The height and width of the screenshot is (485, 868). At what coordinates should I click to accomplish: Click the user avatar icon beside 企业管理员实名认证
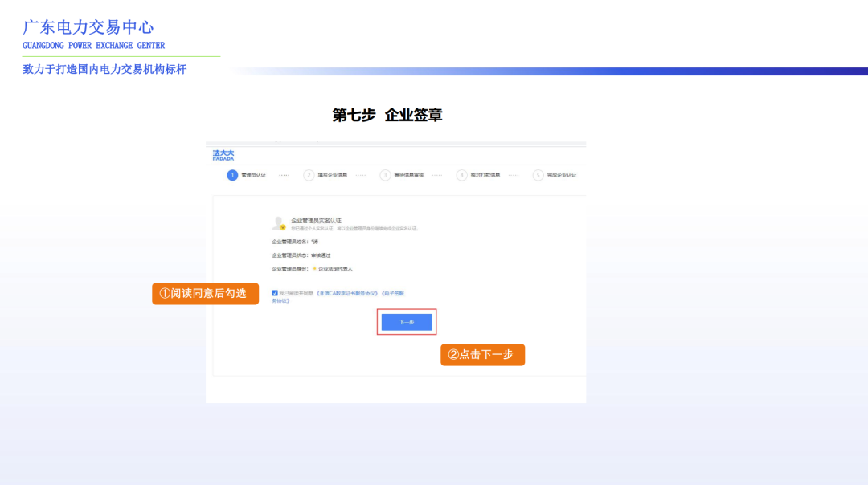(279, 222)
